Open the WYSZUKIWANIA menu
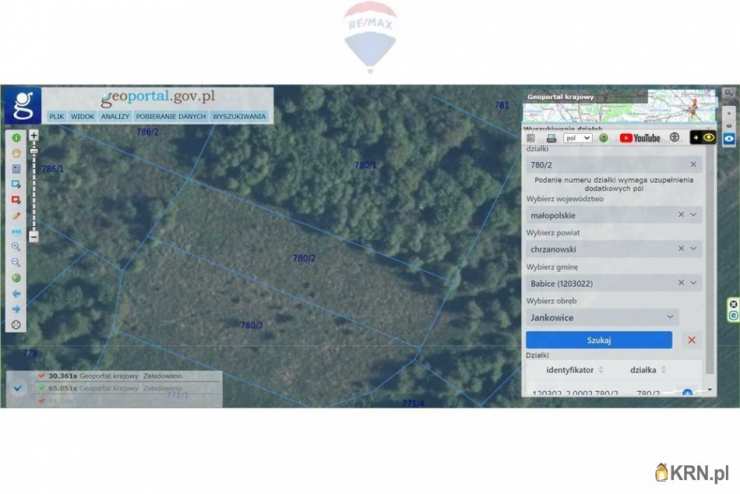 click(x=239, y=116)
